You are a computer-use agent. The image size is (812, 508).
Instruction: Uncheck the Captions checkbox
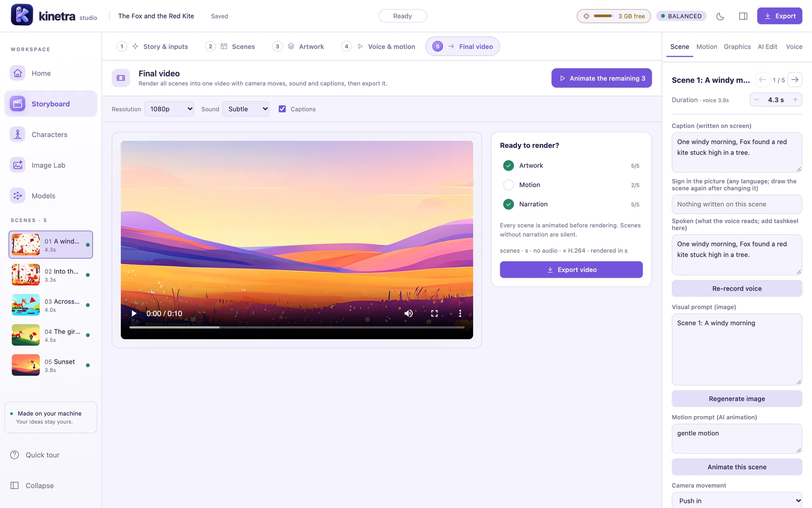coord(282,109)
